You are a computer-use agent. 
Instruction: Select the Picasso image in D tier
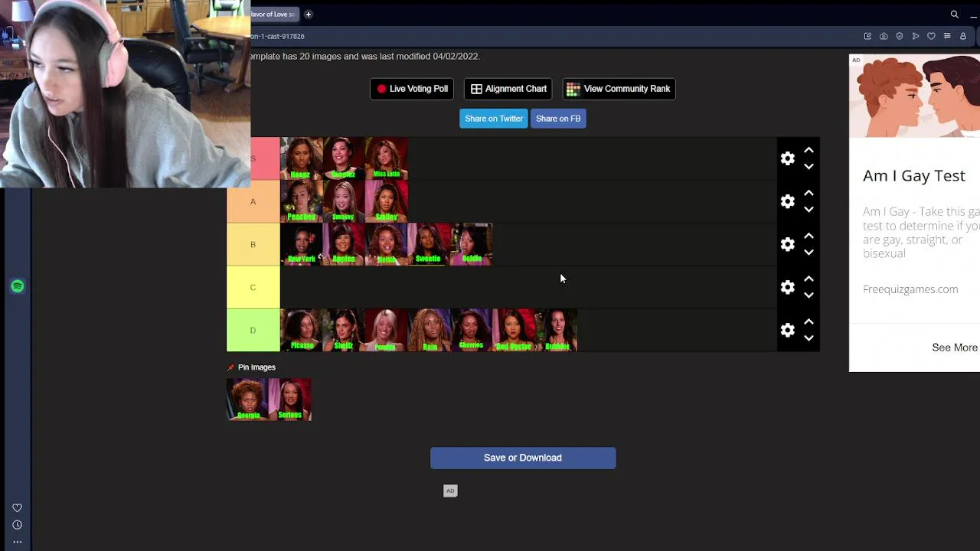point(302,330)
